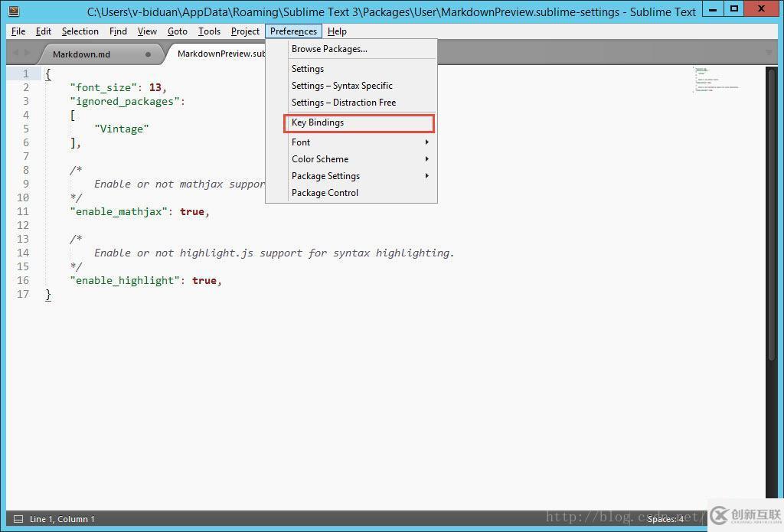Image resolution: width=784 pixels, height=532 pixels.
Task: Click line number 11 in gutter
Action: (x=23, y=211)
